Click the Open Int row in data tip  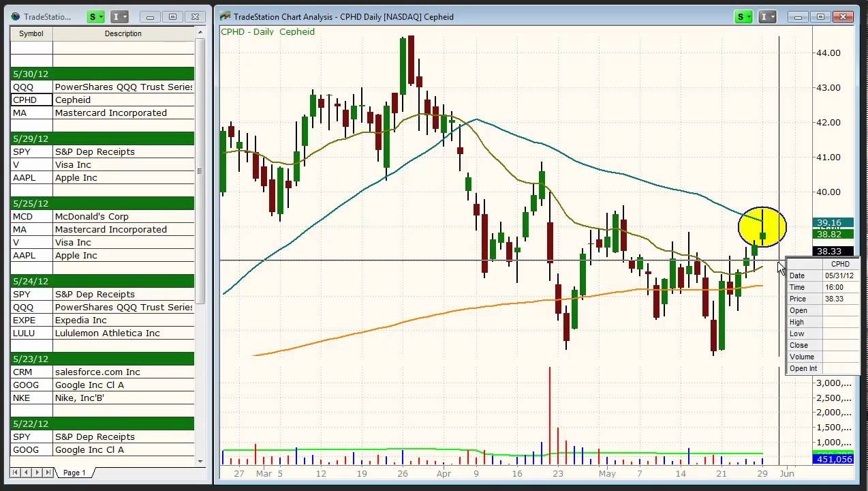(x=823, y=368)
